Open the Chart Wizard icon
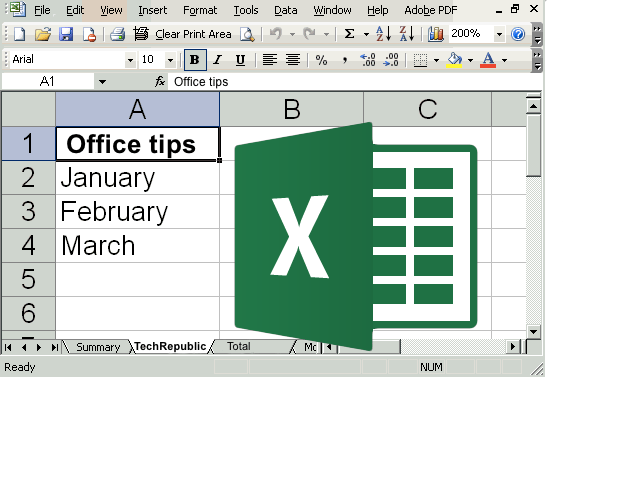620x485 pixels. 435,34
